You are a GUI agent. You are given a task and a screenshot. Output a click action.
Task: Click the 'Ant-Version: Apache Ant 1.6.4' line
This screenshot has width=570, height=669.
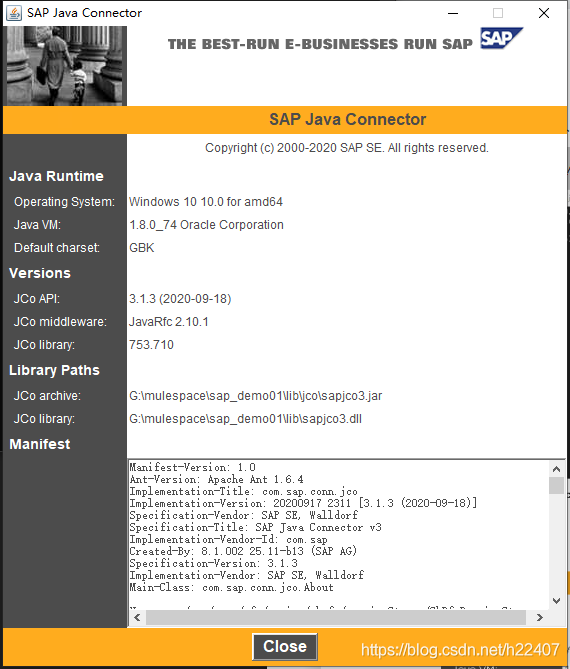click(217, 480)
